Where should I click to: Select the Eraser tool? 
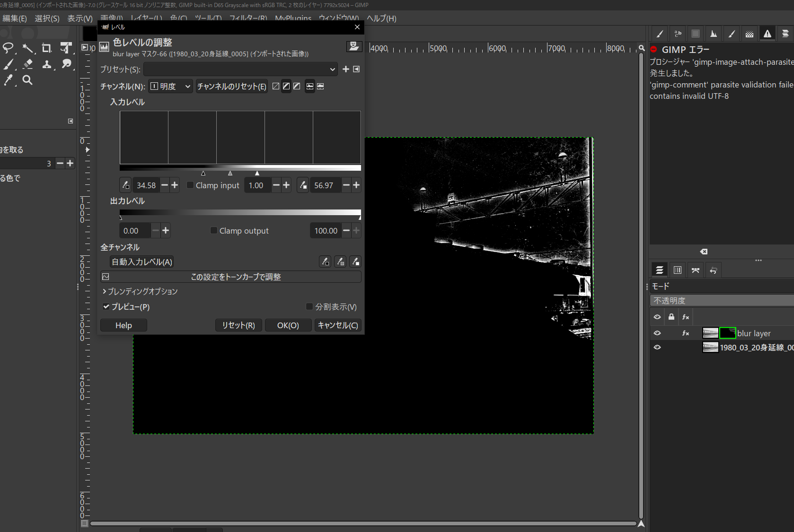[28, 64]
